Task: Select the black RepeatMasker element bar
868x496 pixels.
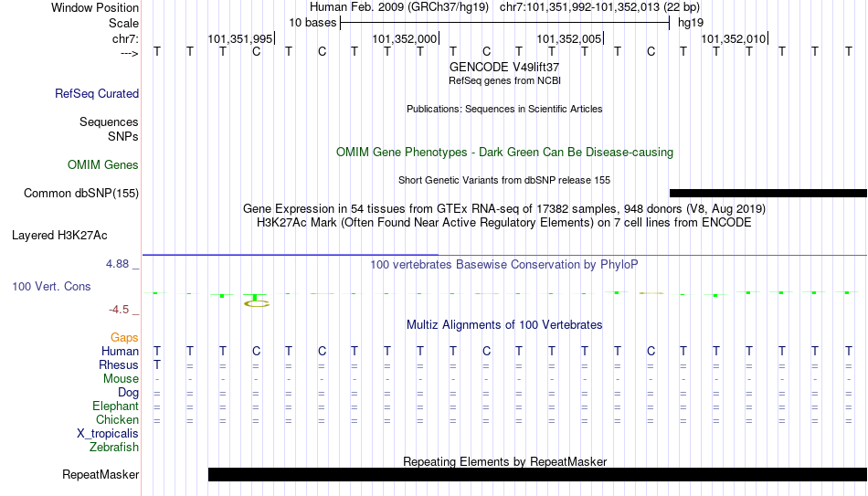Action: [x=537, y=474]
